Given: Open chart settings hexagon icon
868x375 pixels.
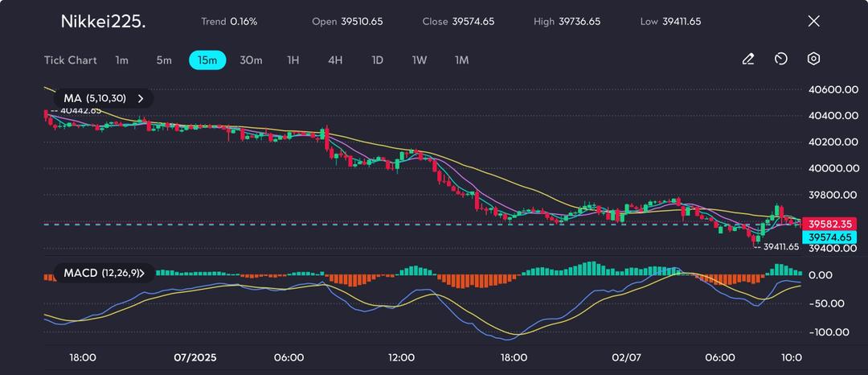Looking at the screenshot, I should pos(813,60).
